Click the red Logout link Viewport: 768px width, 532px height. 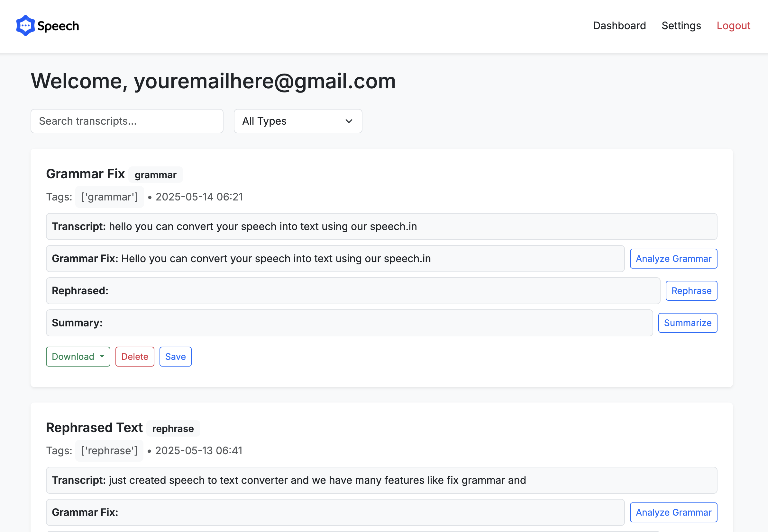coord(733,26)
